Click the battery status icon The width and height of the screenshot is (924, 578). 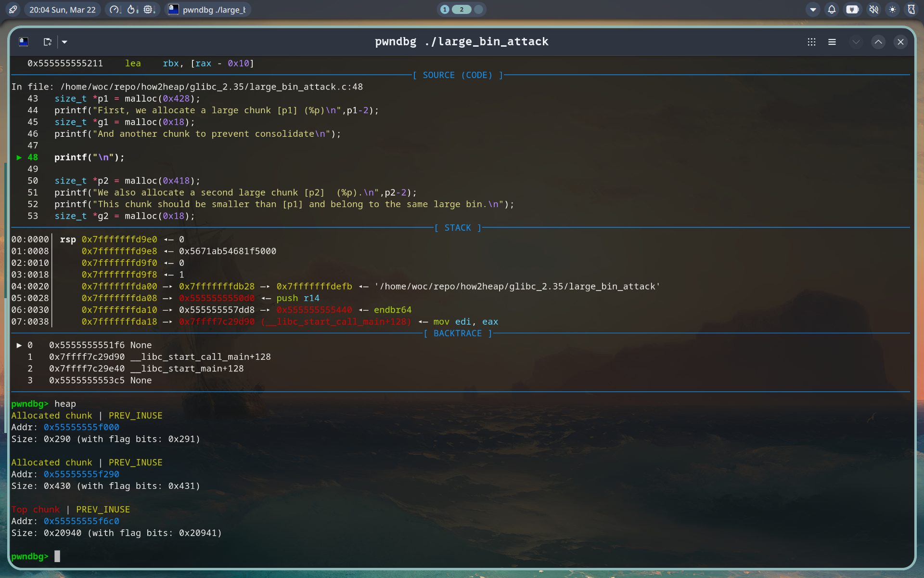click(852, 10)
